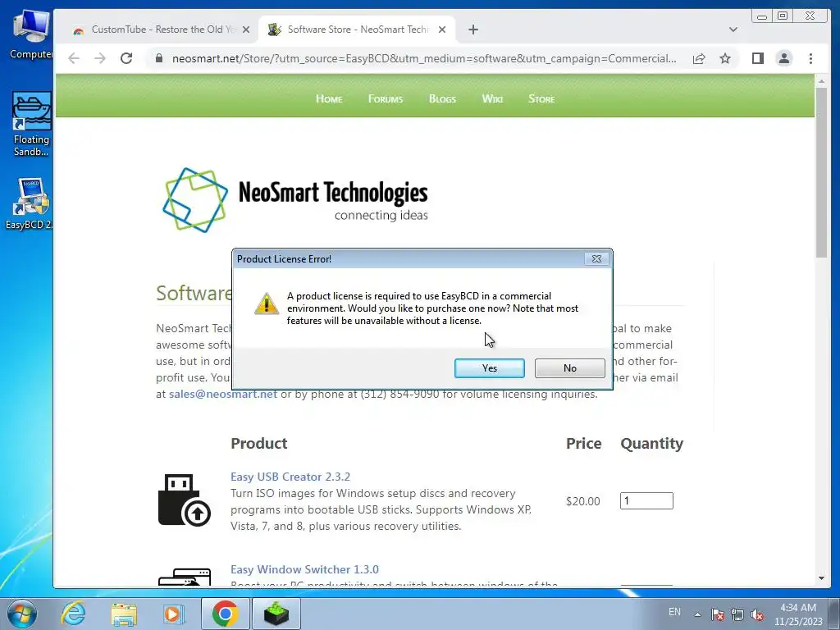Click the Easy USB Creator product icon
This screenshot has width=840, height=630.
coord(185,500)
